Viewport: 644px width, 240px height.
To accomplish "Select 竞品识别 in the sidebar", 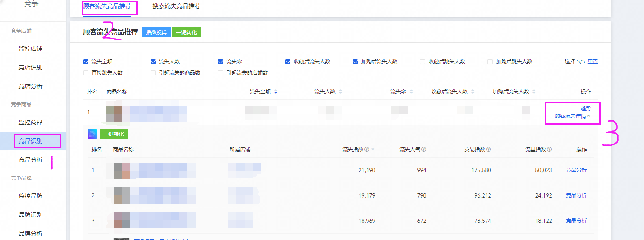I will point(30,141).
